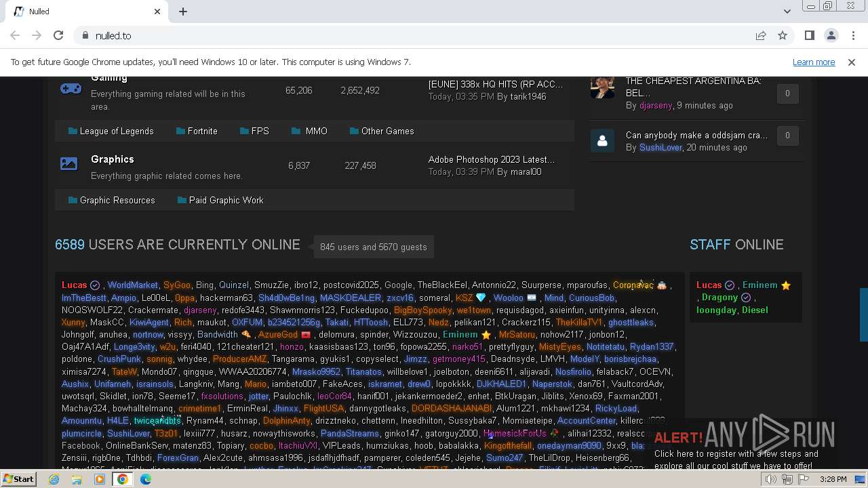This screenshot has width=868, height=488.
Task: Click the taskbar clock showing 3:28 PM
Action: click(833, 479)
